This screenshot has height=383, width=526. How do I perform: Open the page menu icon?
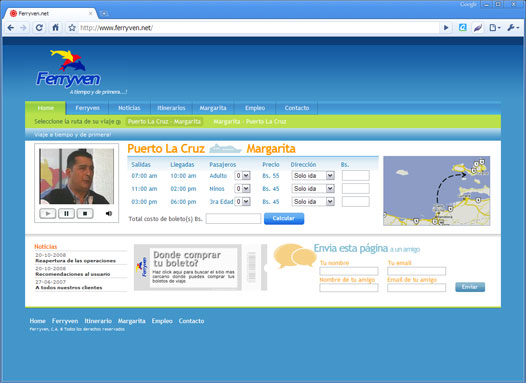tap(494, 28)
